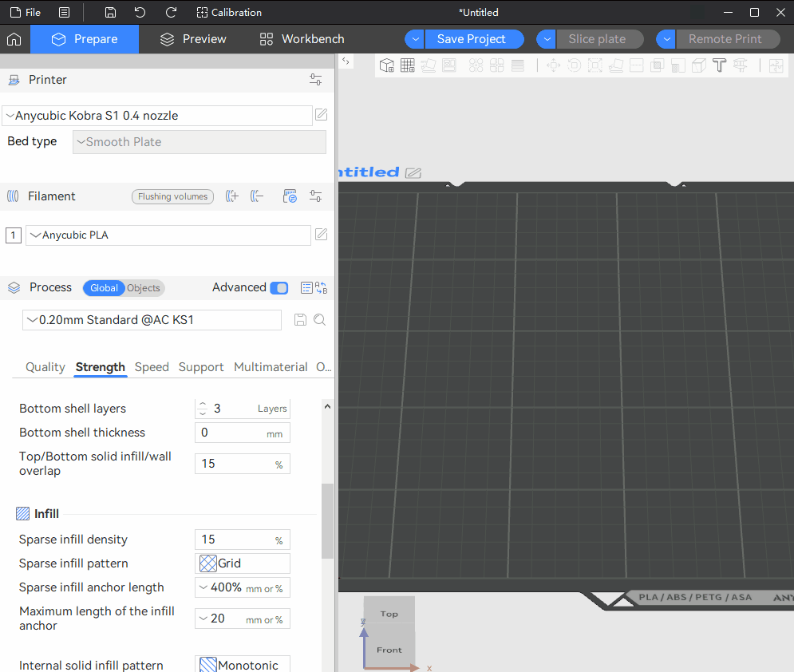Click the add filament icon
Screen dimensions: 794x672
point(232,196)
